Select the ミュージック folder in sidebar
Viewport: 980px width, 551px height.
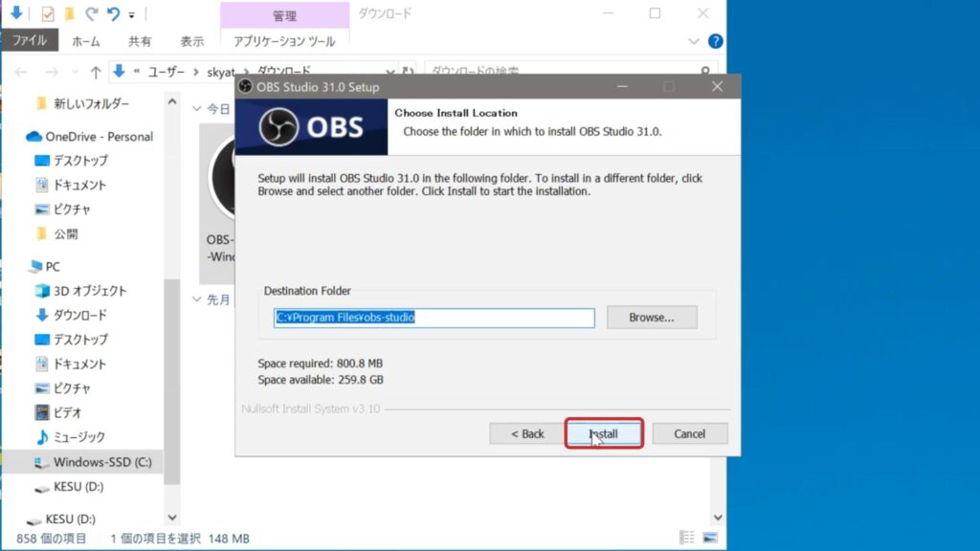pos(78,437)
